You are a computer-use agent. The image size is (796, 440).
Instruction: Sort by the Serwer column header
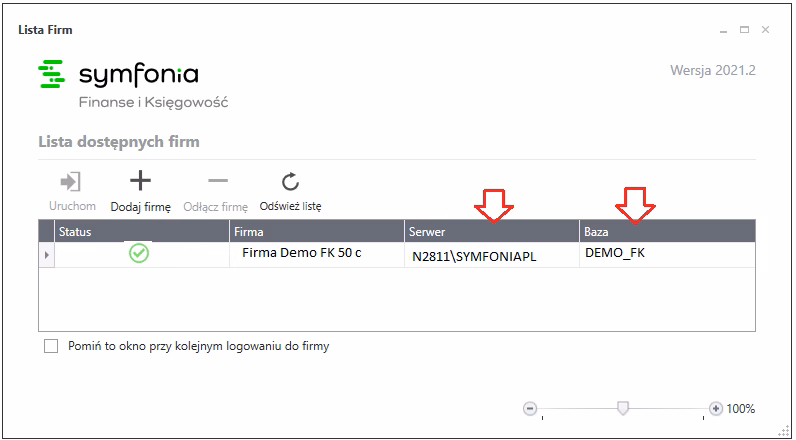[492, 232]
